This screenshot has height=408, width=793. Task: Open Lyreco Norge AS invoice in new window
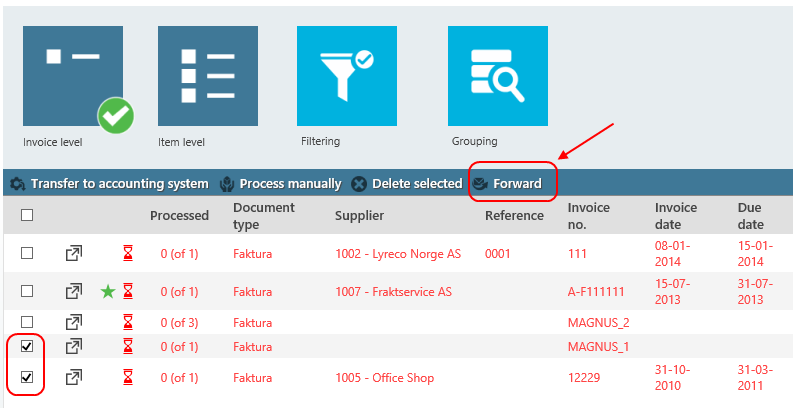74,253
